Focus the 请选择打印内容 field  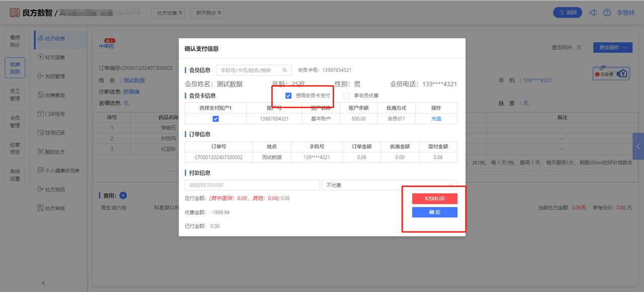pos(252,185)
